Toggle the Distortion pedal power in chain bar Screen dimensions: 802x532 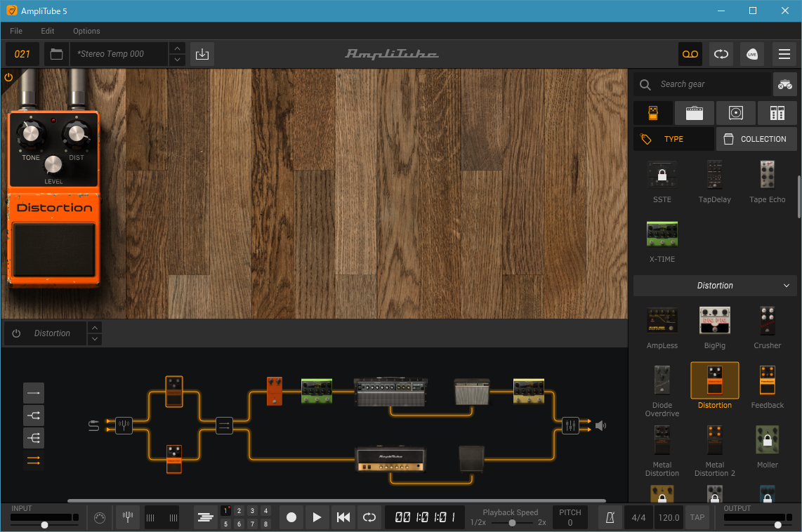pyautogui.click(x=16, y=333)
